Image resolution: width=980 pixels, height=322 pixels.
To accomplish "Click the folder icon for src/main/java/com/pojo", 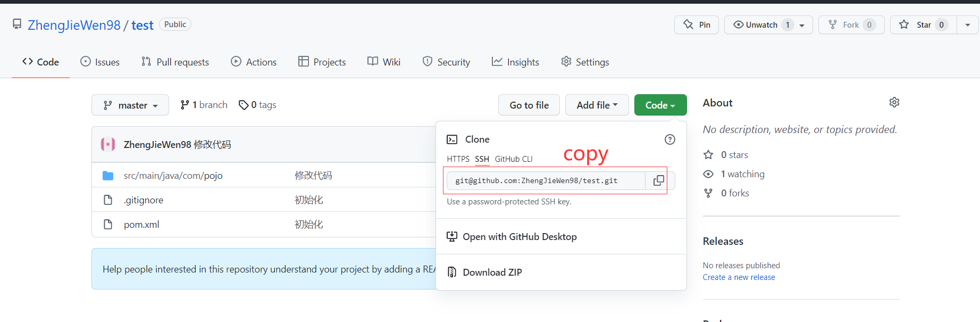I will (x=108, y=176).
